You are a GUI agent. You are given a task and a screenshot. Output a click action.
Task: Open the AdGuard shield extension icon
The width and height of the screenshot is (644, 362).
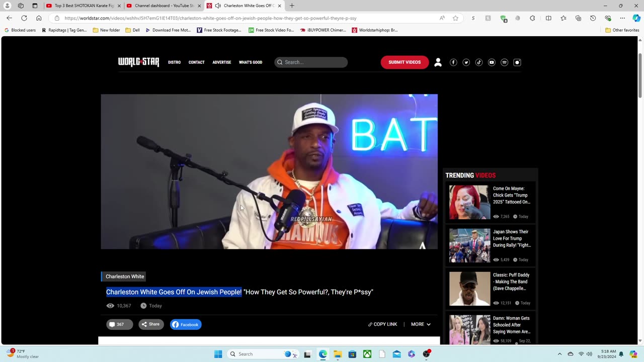pyautogui.click(x=503, y=18)
